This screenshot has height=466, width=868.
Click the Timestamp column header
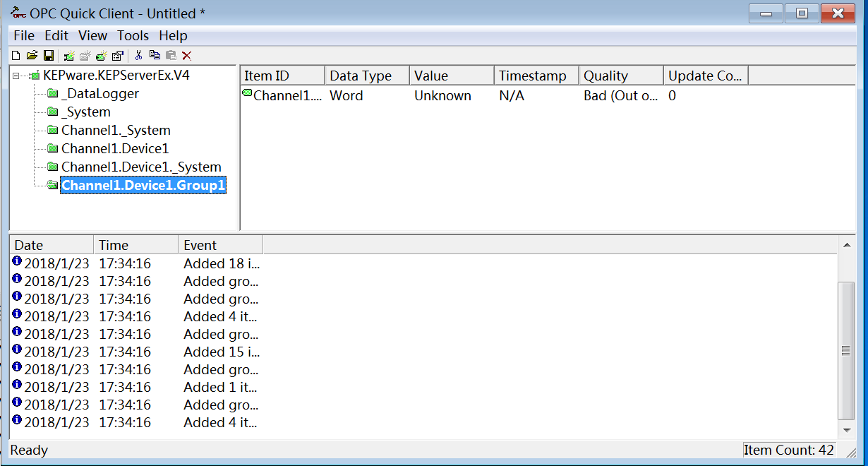tap(536, 76)
